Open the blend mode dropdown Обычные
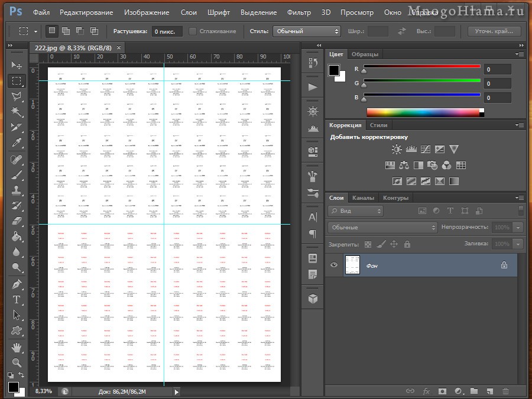Screen dimensions: 532x399 (x=382, y=227)
